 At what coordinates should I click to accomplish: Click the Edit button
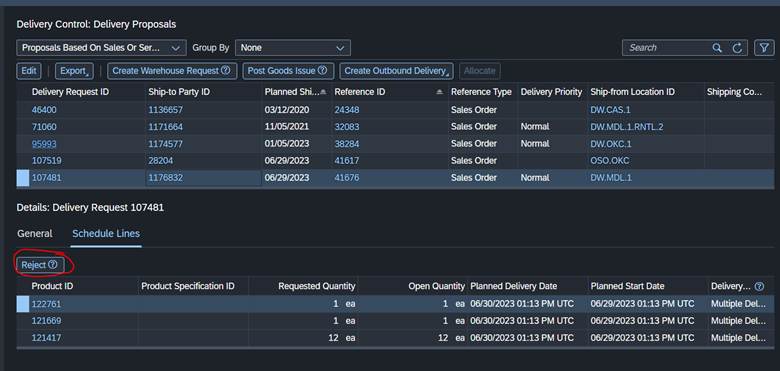29,71
